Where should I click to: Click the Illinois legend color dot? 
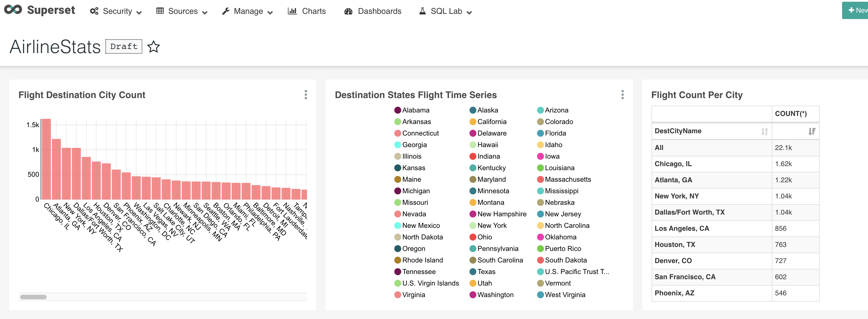(x=398, y=156)
